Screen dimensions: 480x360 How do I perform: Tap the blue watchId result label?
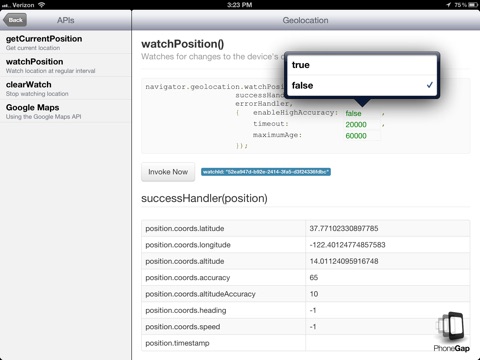click(266, 172)
